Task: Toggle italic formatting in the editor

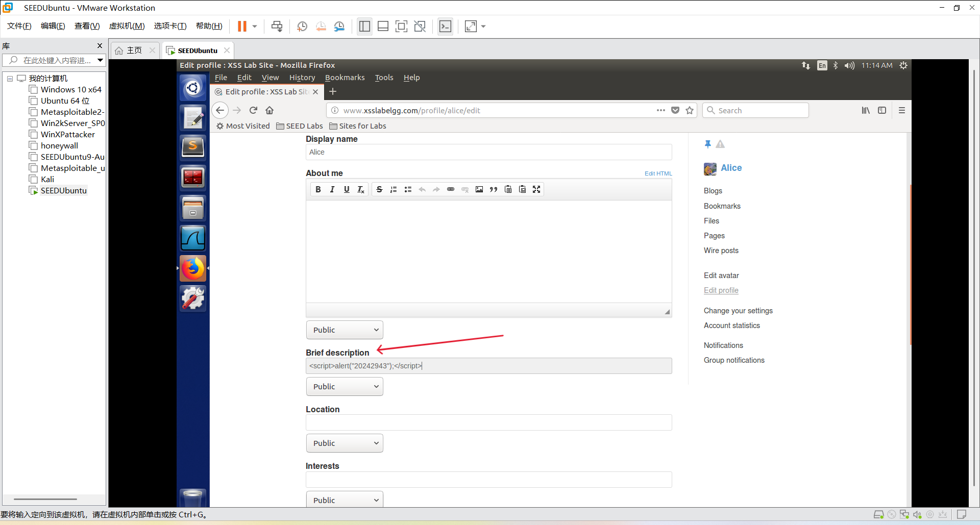Action: (332, 189)
